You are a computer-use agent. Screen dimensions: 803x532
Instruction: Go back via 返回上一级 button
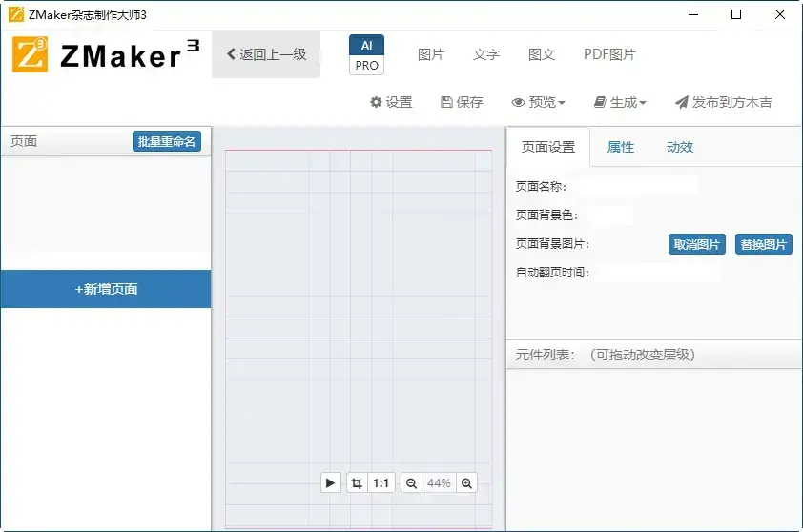[x=266, y=54]
